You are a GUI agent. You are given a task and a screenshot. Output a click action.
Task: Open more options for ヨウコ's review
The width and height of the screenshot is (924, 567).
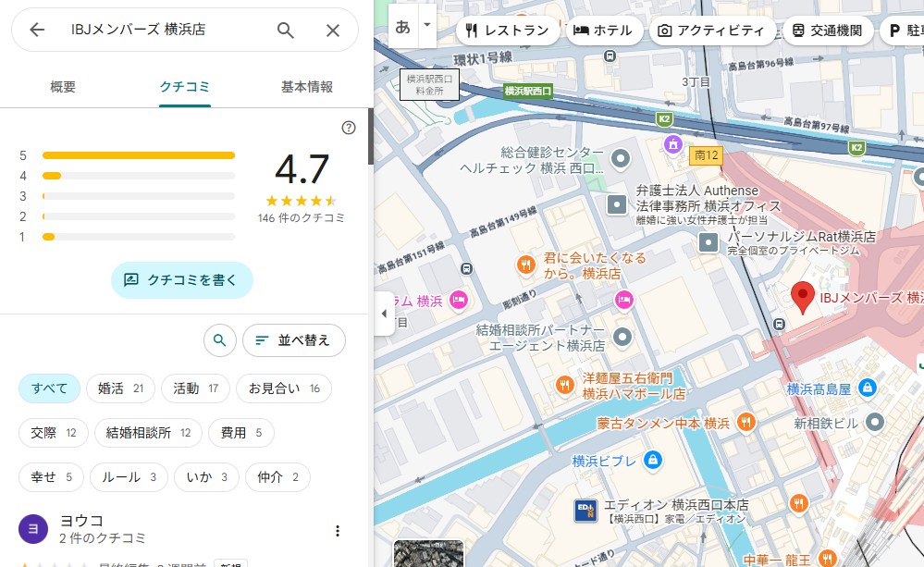(338, 530)
